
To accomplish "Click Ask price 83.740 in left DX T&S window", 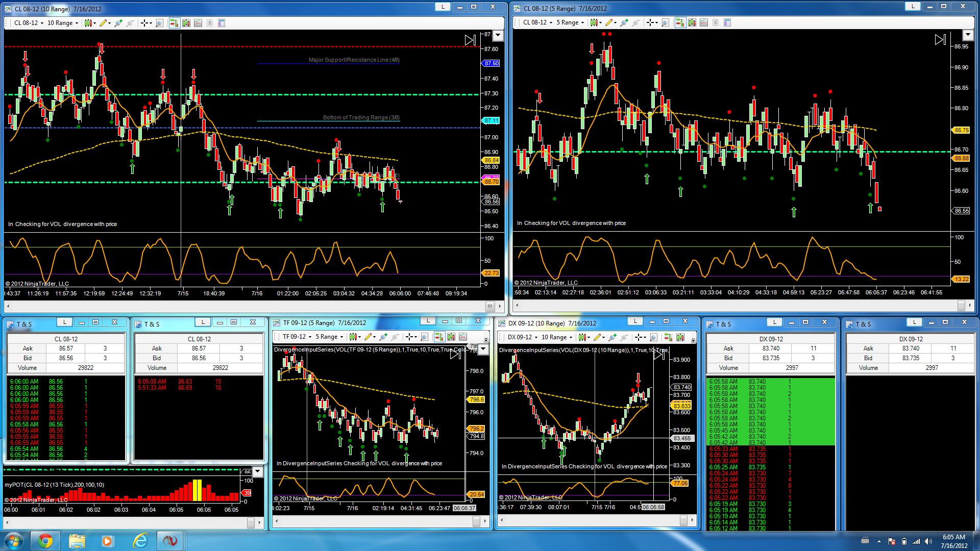I will (771, 348).
